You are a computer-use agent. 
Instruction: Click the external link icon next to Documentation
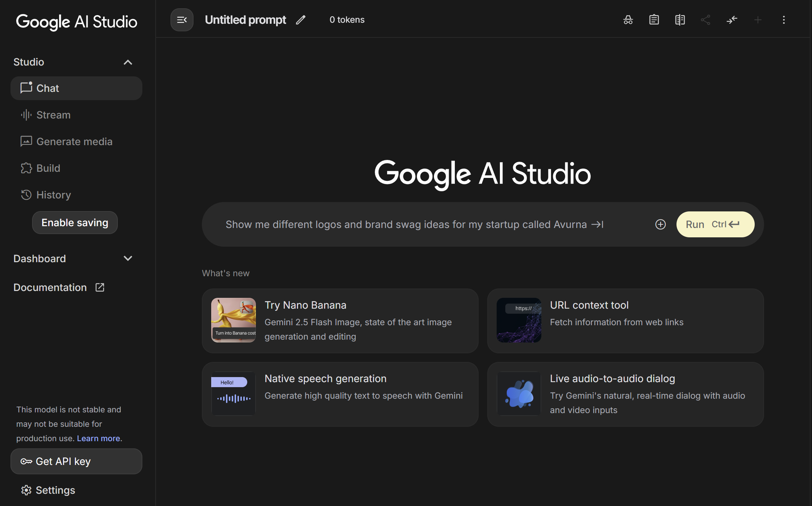tap(100, 287)
